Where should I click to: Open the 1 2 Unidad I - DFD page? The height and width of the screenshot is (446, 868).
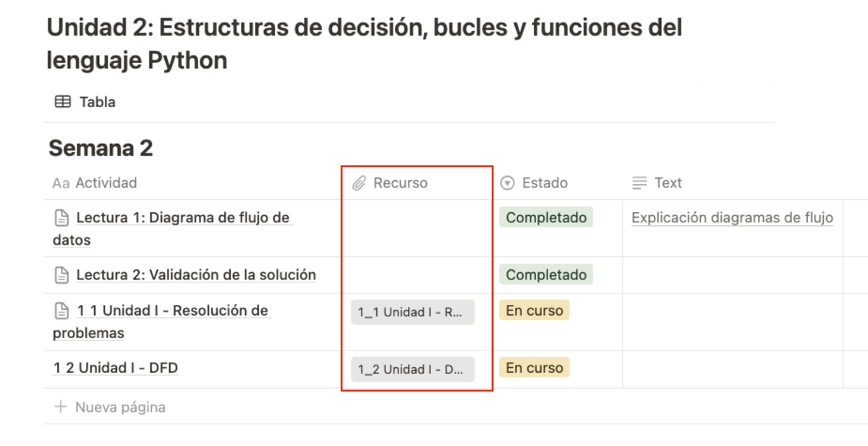(x=116, y=369)
